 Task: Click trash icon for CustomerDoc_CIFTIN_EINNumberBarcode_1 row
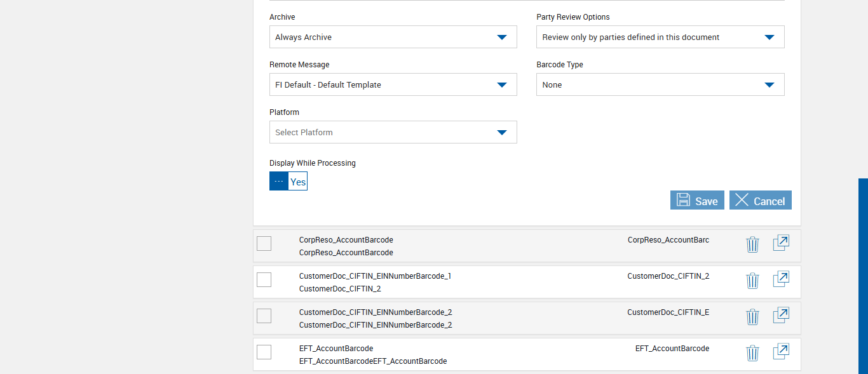point(752,281)
